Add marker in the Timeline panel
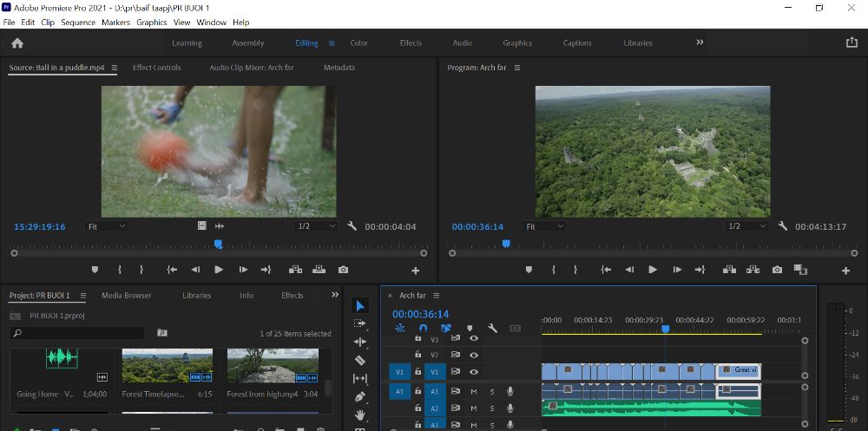 (x=470, y=328)
